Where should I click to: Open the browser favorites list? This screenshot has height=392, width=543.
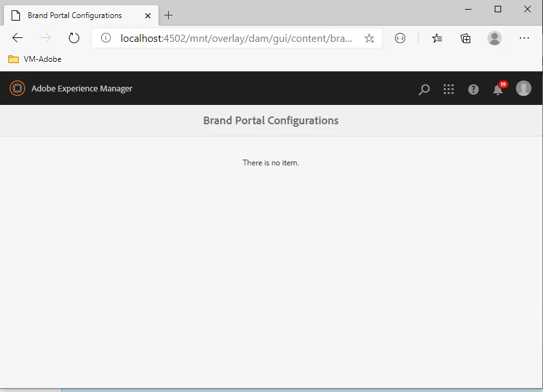coord(437,38)
